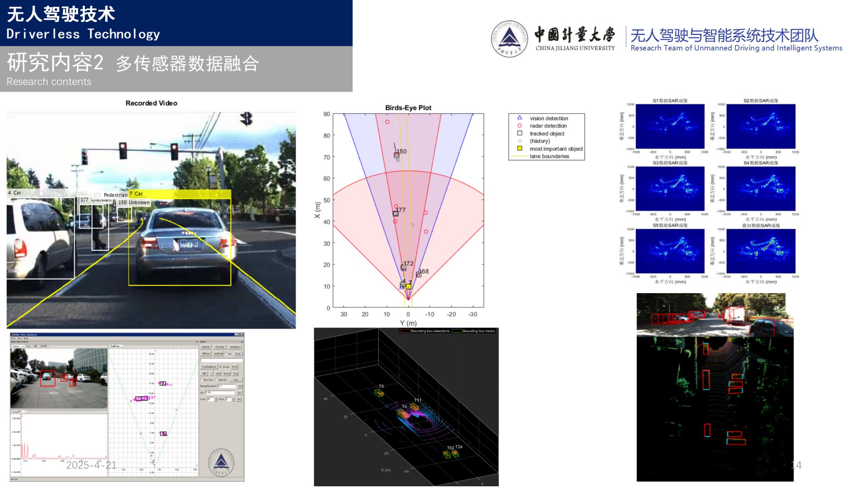The width and height of the screenshot is (868, 488).
Task: Close the Option panel with its X icon
Action: (x=242, y=342)
